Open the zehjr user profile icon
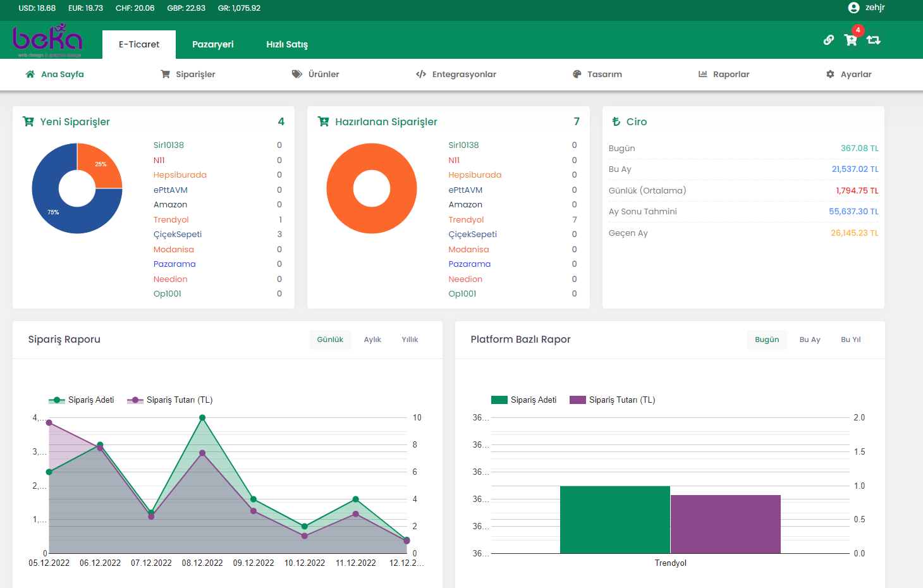The height and width of the screenshot is (588, 923). (x=853, y=8)
